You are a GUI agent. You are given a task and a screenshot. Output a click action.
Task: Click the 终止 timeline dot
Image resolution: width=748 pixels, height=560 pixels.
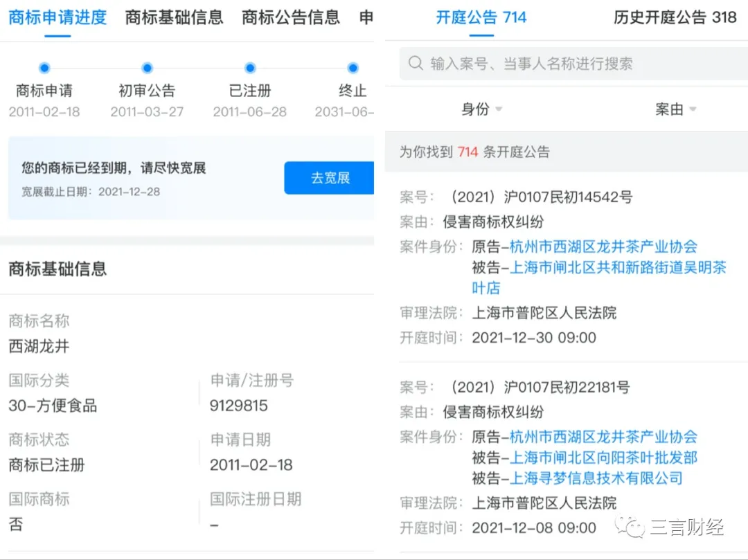[x=353, y=68]
